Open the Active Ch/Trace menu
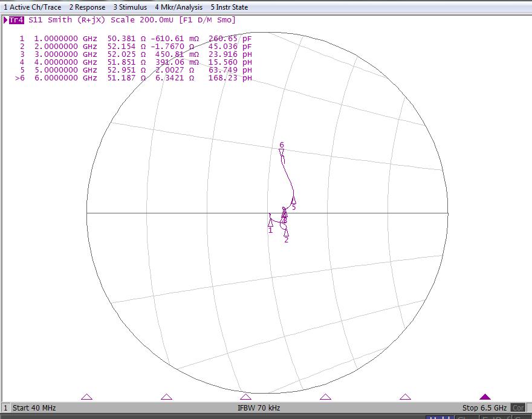 click(x=32, y=7)
